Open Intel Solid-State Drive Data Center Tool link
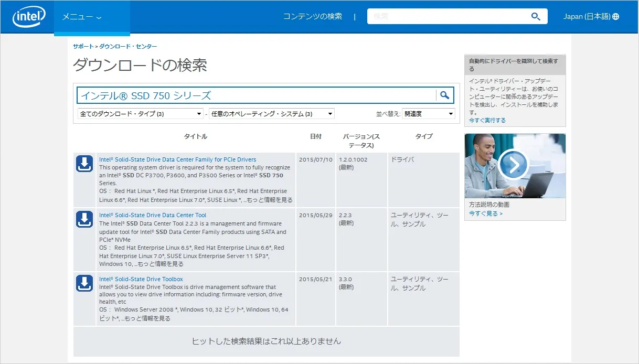The width and height of the screenshot is (639, 364). tap(153, 215)
